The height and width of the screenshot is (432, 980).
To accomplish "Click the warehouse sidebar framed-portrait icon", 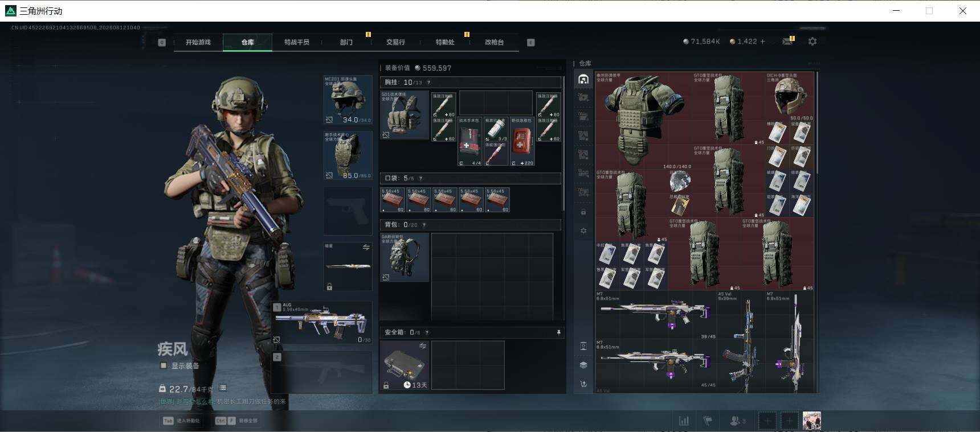I will click(583, 346).
